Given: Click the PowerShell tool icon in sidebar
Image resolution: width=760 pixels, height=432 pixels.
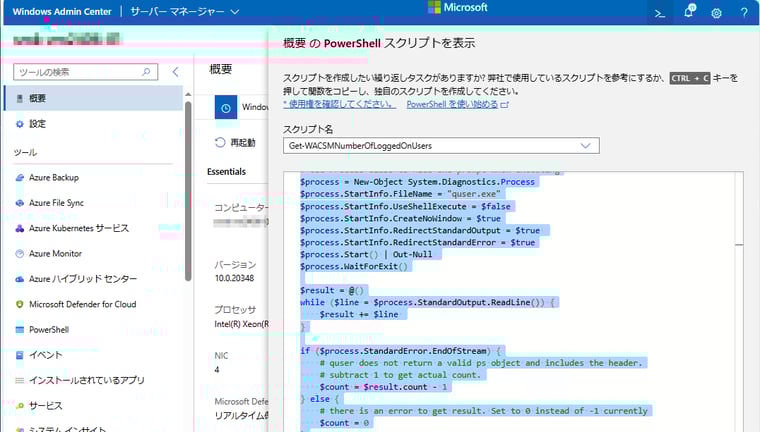Looking at the screenshot, I should 19,330.
